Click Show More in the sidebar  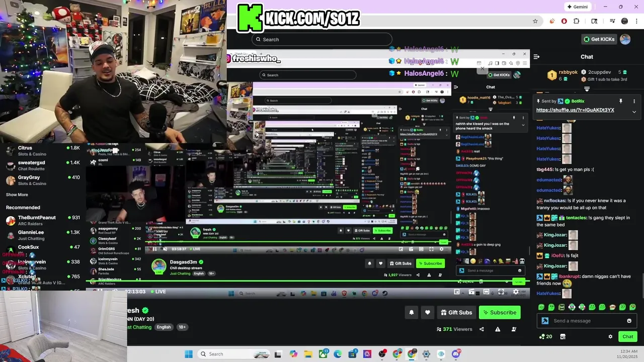point(17,195)
